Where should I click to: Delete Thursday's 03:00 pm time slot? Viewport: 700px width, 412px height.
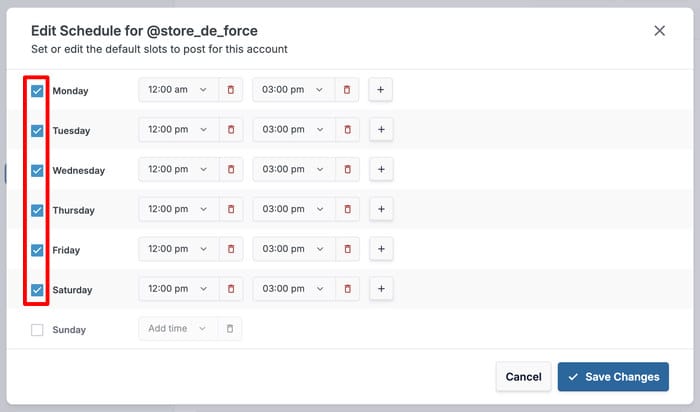click(346, 210)
